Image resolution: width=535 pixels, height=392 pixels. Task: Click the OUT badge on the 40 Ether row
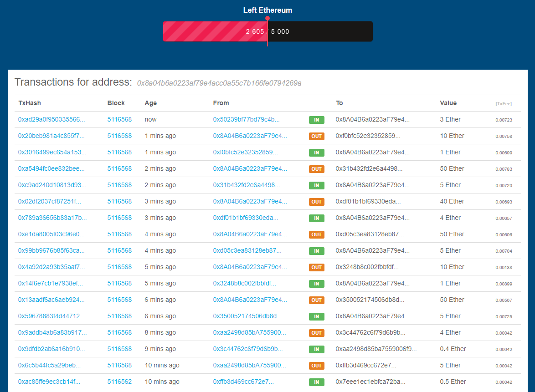pyautogui.click(x=317, y=202)
